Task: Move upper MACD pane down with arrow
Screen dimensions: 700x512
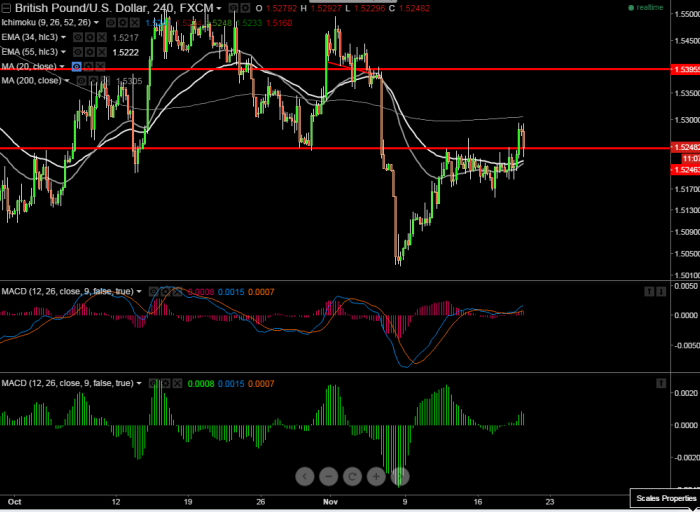Action: pyautogui.click(x=661, y=292)
